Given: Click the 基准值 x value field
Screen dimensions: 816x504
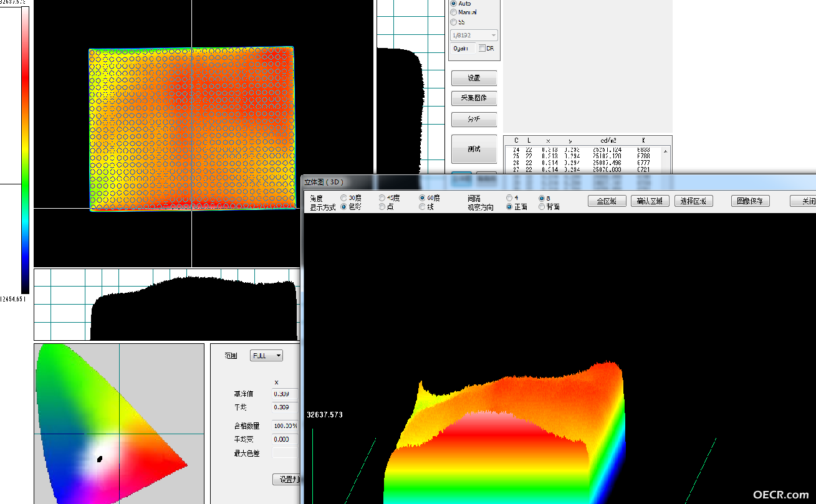Looking at the screenshot, I should (286, 394).
